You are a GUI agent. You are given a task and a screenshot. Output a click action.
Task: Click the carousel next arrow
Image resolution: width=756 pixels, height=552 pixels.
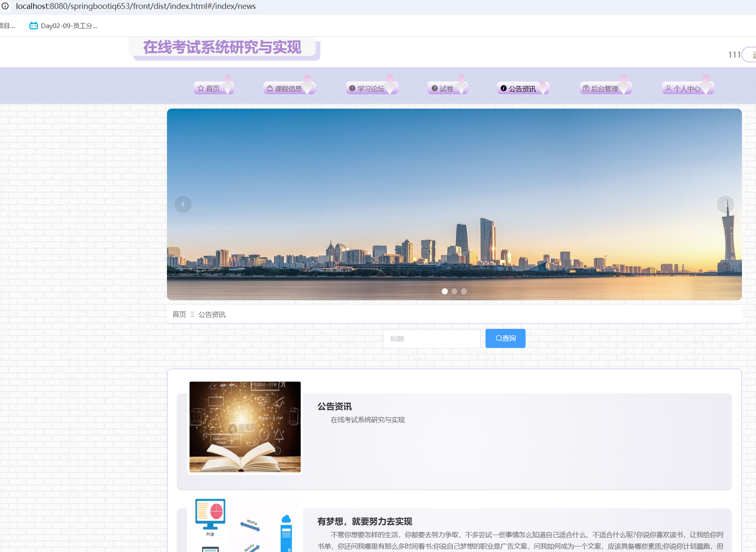pyautogui.click(x=725, y=204)
